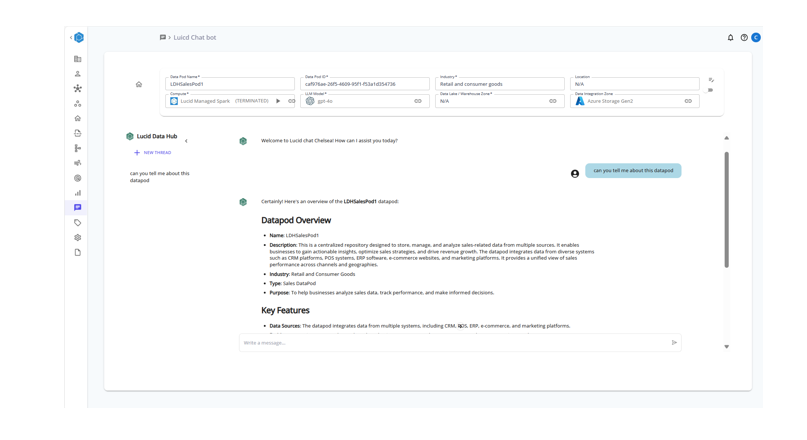Open the data sync document sidebar icon
Screen dimensions: 807x440
(78, 133)
